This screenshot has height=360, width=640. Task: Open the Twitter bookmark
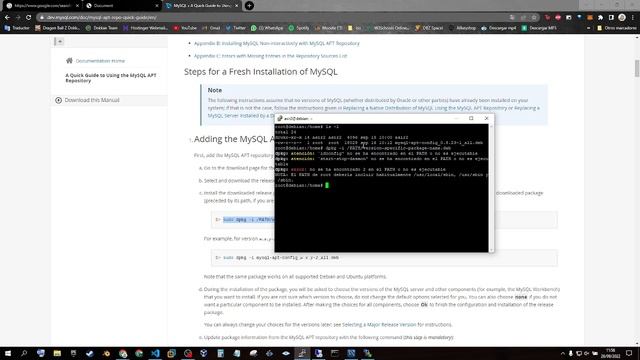236,28
